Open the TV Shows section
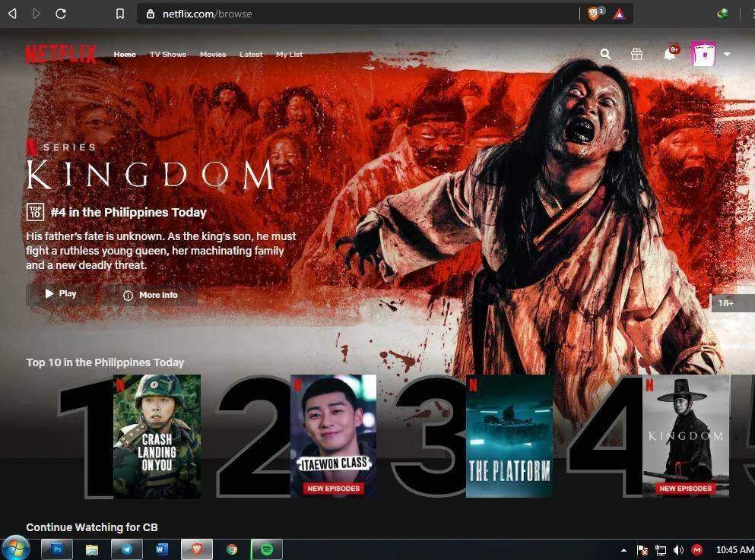 coord(167,55)
